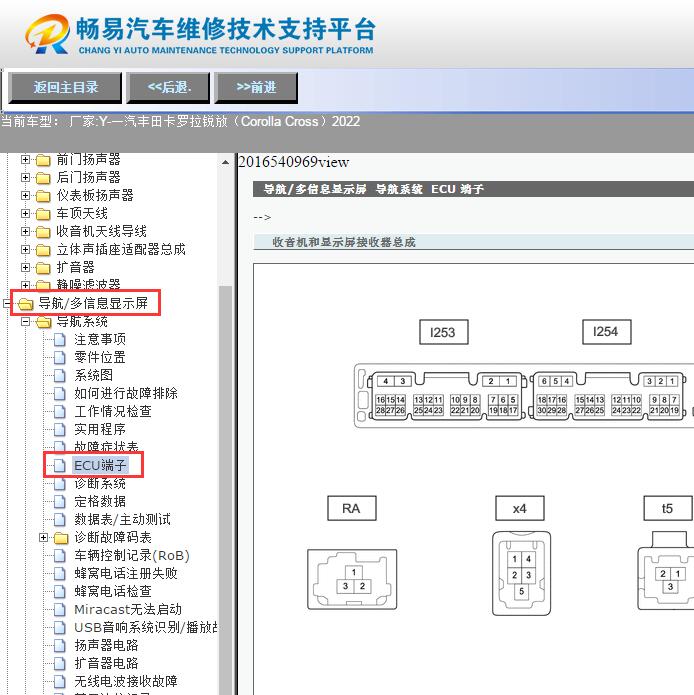Click the 数据表/主动测试 document icon

[x=60, y=520]
